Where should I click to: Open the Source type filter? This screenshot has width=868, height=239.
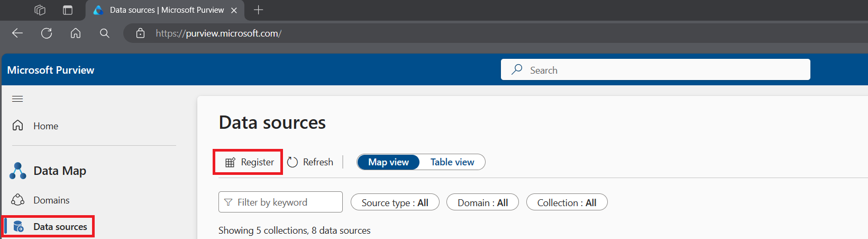(x=395, y=202)
